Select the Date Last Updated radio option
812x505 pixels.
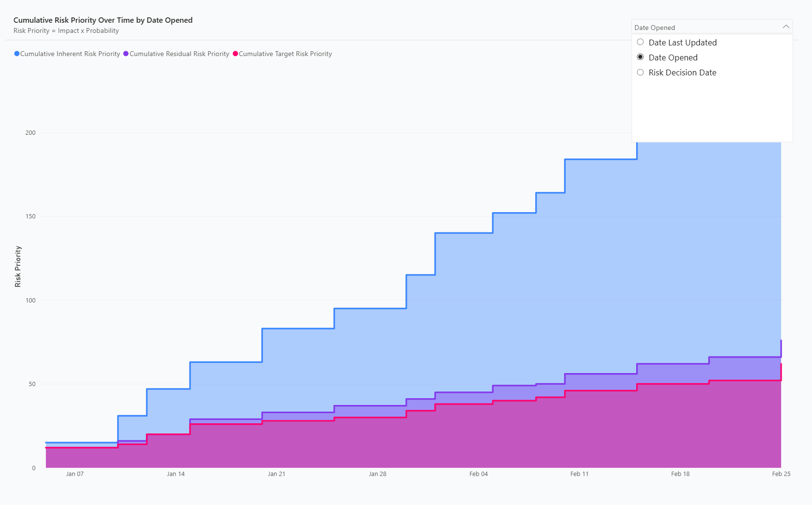tap(641, 42)
